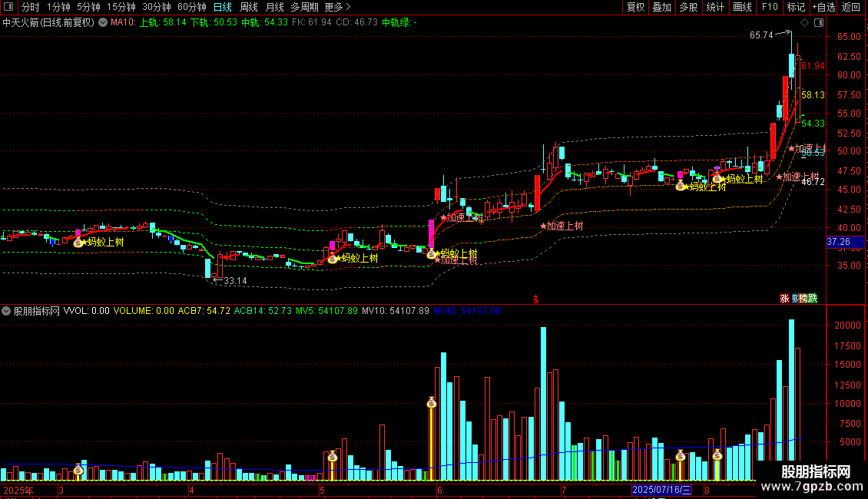Image resolution: width=868 pixels, height=499 pixels.
Task: Click the 统计 statistics button
Action: click(x=715, y=7)
